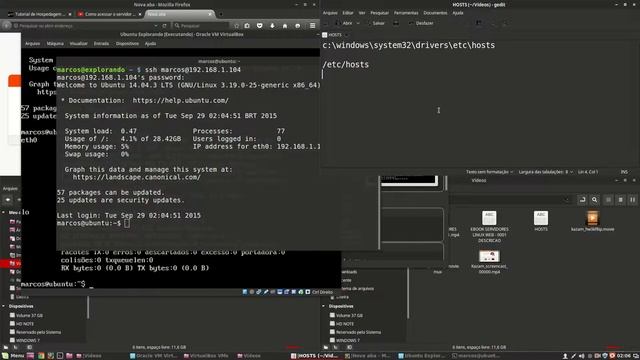The width and height of the screenshot is (640, 360).
Task: Click the gedit print icon
Action: (396, 23)
